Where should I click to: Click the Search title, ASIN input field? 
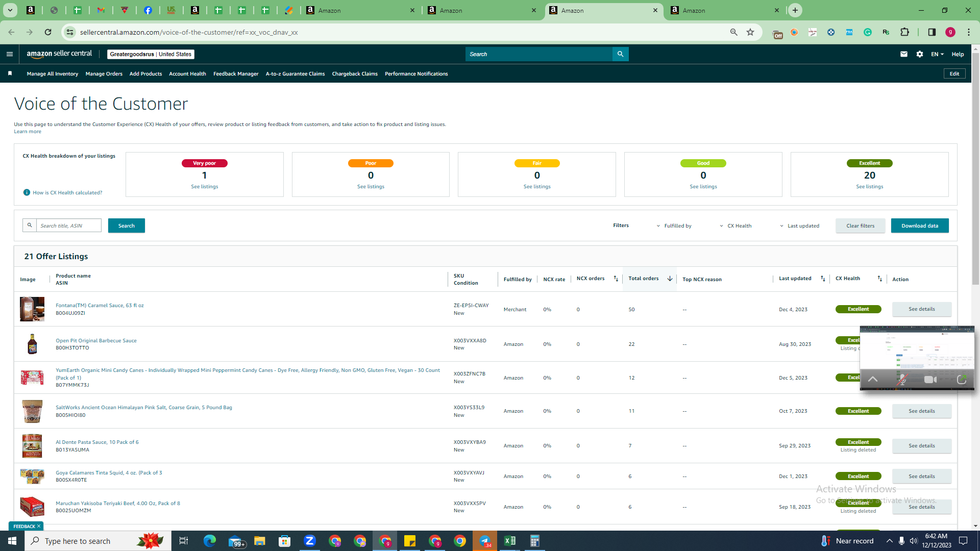[68, 226]
